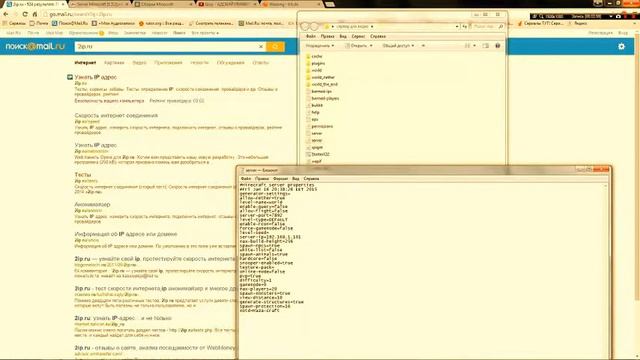
Task: Expand Все проекты dropdown on mail.ru
Action: (x=205, y=33)
